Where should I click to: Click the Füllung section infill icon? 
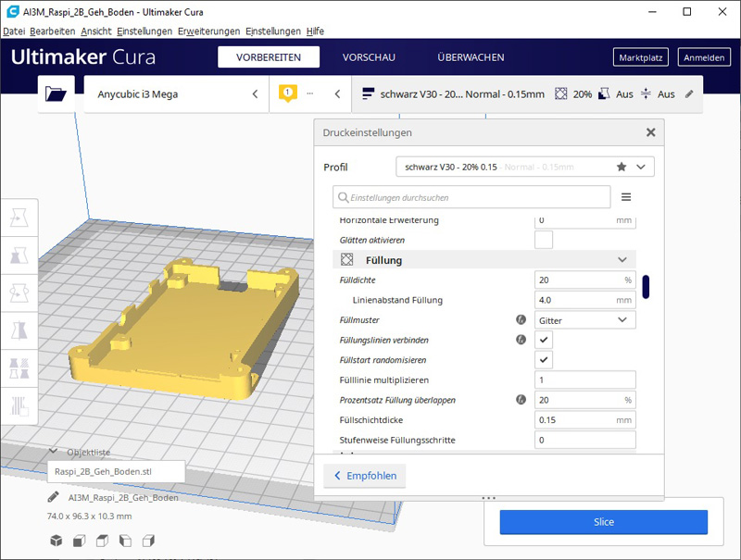(346, 259)
